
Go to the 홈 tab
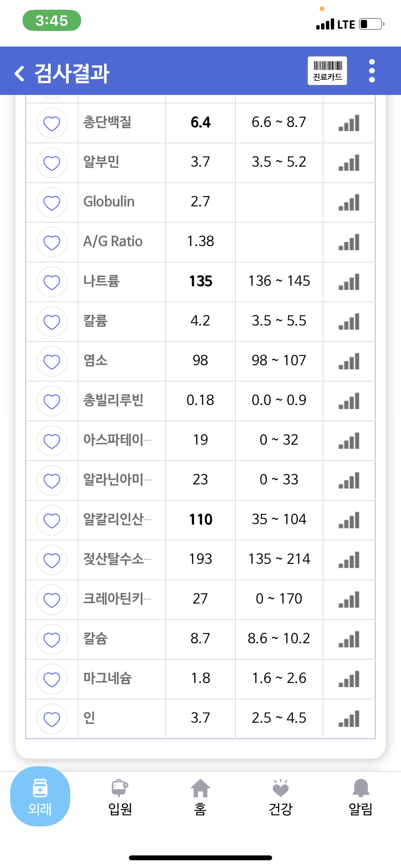point(200,797)
